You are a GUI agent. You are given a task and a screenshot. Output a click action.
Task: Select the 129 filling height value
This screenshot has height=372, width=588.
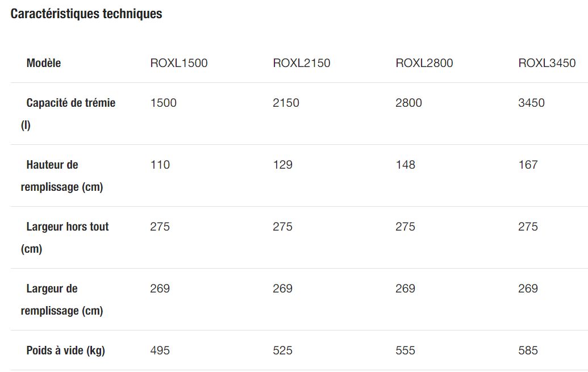pyautogui.click(x=283, y=165)
